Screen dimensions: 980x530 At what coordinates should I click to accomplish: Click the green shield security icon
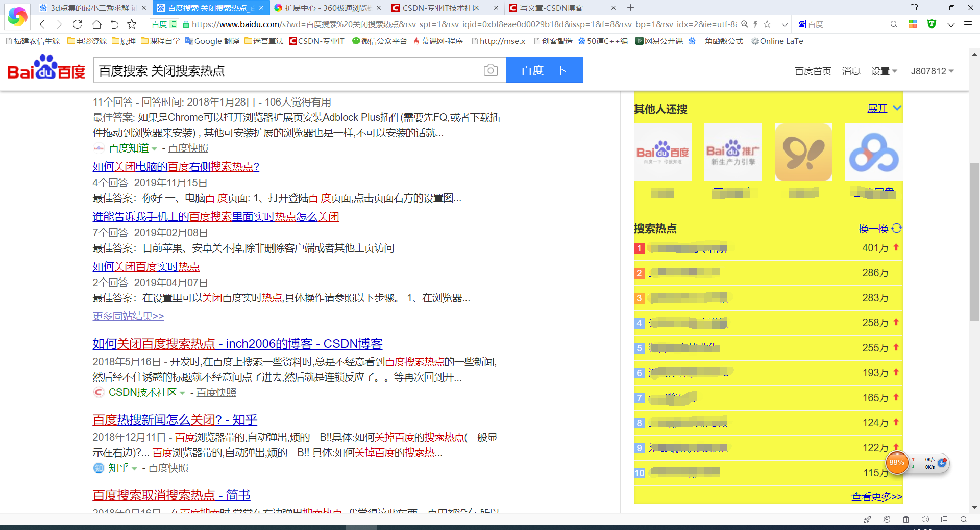[x=932, y=24]
